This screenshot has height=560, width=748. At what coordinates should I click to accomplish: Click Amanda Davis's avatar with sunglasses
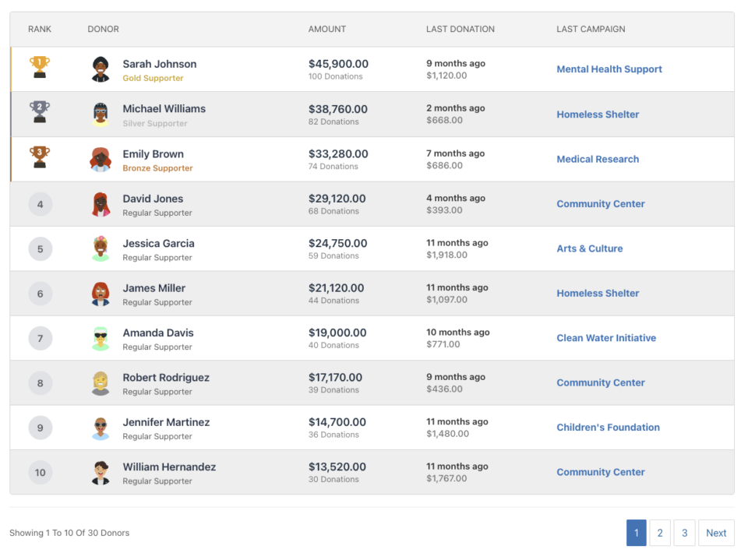[101, 338]
